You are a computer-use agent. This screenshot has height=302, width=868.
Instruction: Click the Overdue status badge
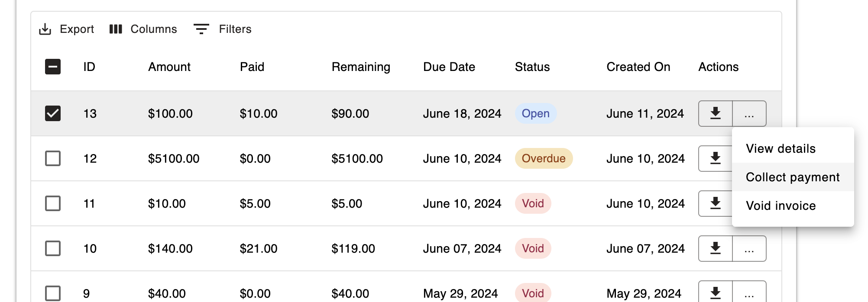pos(544,158)
